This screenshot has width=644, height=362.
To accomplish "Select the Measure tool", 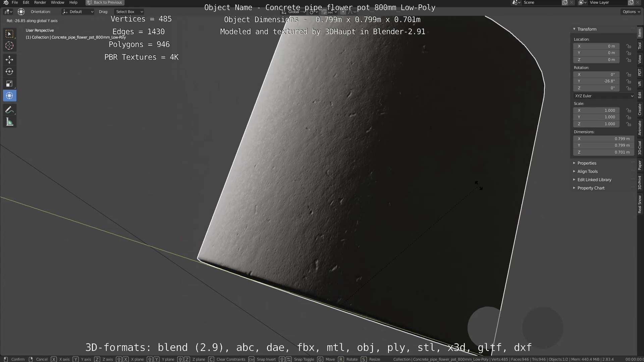I will point(9,122).
